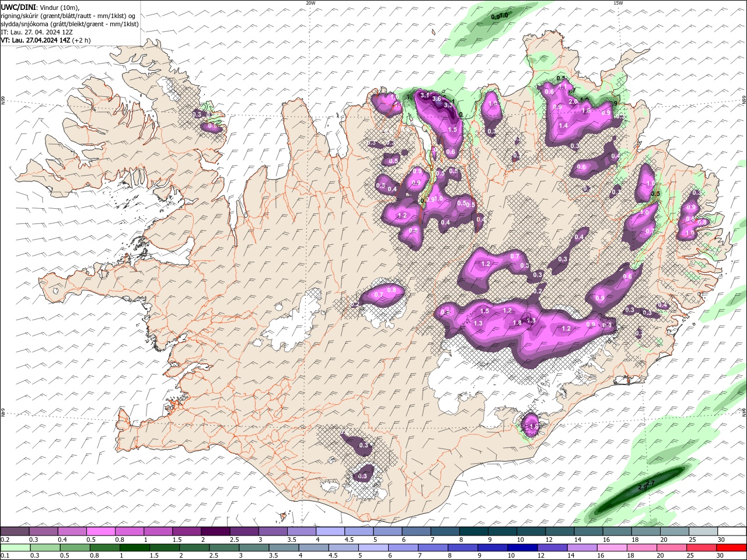Click the 15W longitude label at top

(618, 2)
